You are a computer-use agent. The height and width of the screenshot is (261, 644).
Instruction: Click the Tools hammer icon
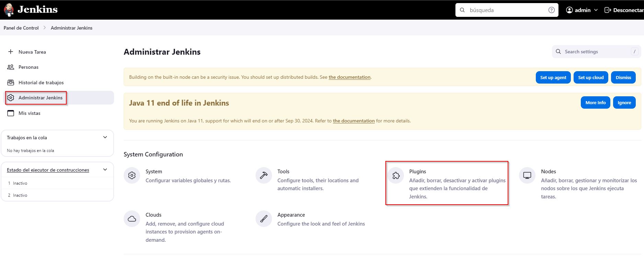click(264, 175)
